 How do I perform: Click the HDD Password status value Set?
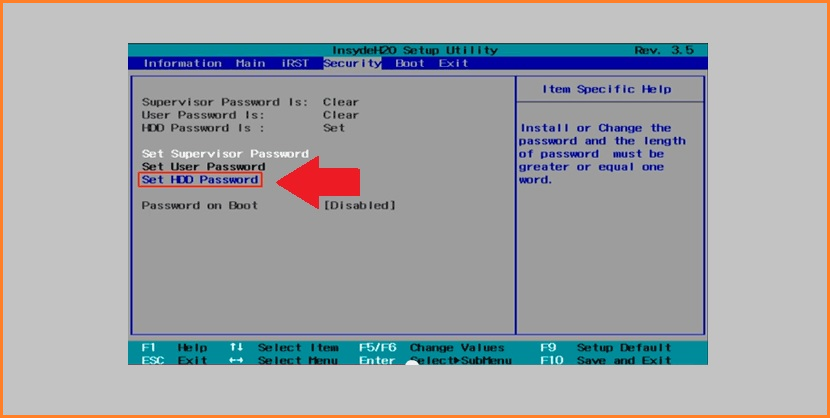[x=334, y=128]
